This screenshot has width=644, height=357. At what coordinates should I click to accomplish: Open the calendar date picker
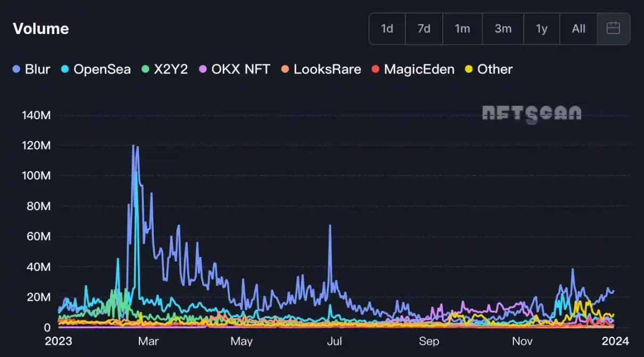613,29
